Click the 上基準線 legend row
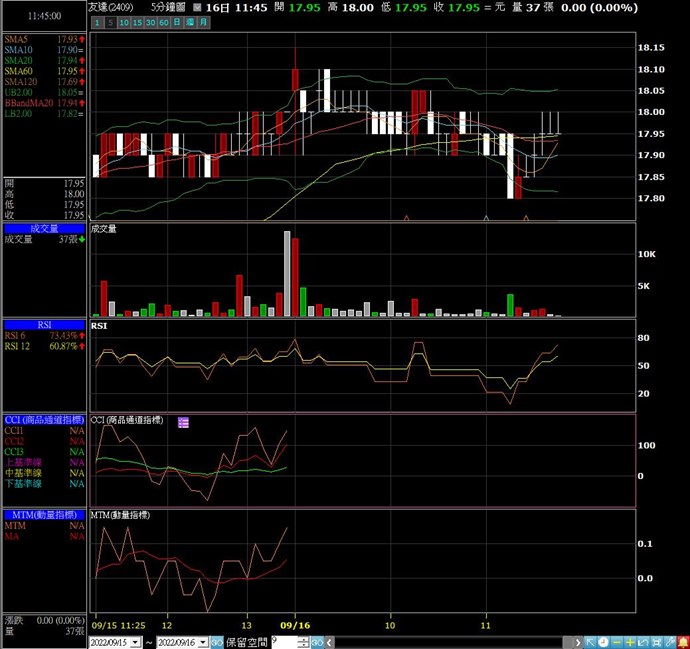Image resolution: width=690 pixels, height=649 pixels. point(44,462)
